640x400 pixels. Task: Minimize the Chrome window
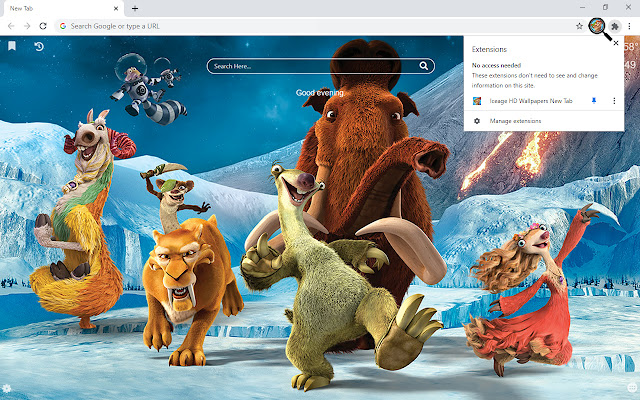582,7
